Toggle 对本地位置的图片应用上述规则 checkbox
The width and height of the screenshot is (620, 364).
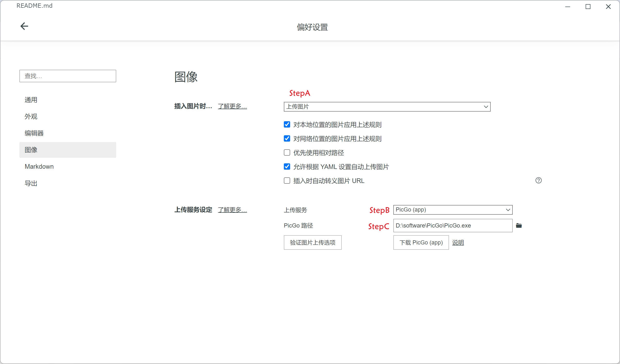(287, 125)
